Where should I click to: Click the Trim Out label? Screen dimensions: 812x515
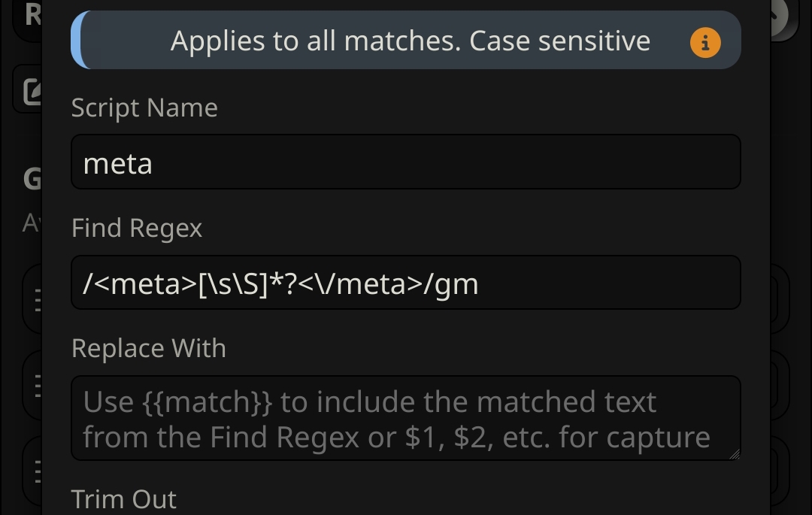coord(124,499)
